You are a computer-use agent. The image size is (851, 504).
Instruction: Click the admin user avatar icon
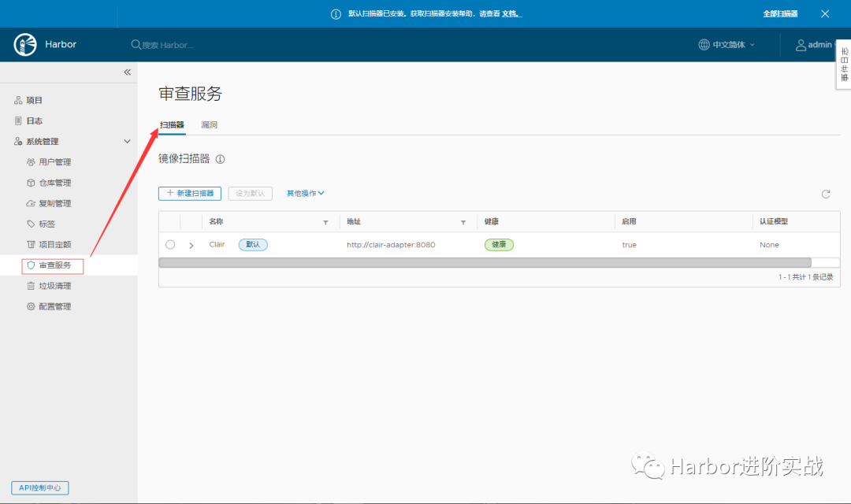click(x=801, y=45)
